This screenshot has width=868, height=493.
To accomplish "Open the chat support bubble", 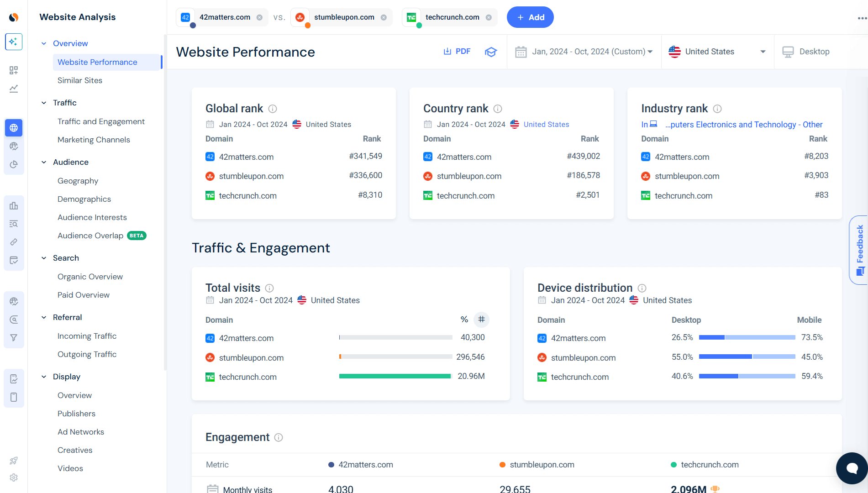I will pyautogui.click(x=852, y=468).
